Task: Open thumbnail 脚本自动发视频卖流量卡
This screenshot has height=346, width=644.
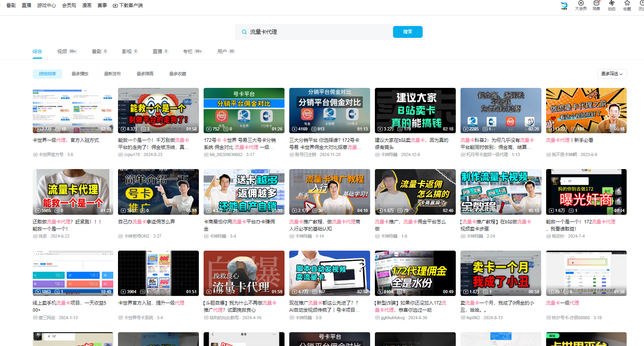Action: (329, 273)
